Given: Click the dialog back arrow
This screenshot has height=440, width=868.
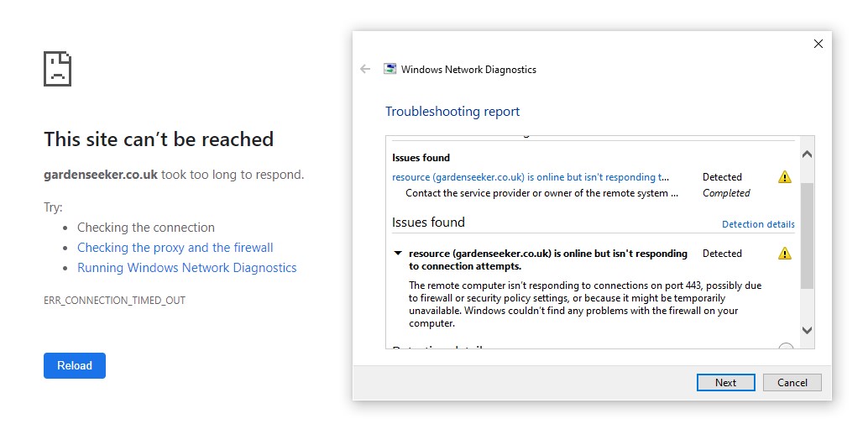Looking at the screenshot, I should [365, 70].
